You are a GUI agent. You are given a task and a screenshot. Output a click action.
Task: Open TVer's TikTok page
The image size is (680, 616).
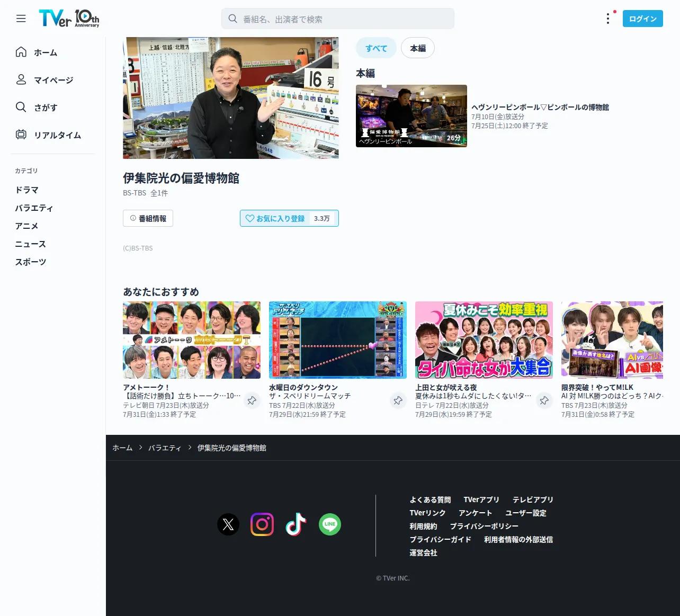pos(296,524)
